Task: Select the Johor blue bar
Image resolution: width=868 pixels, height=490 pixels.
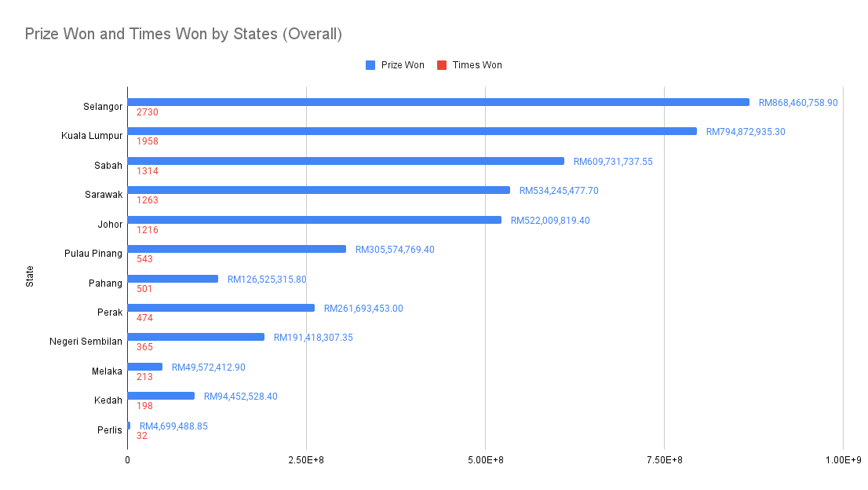Action: pyautogui.click(x=314, y=220)
